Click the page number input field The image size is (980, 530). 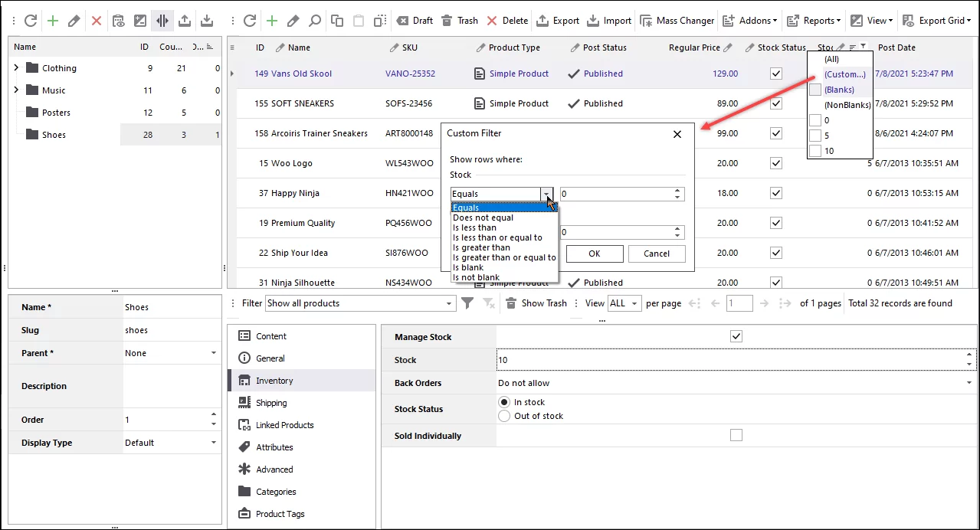point(739,303)
